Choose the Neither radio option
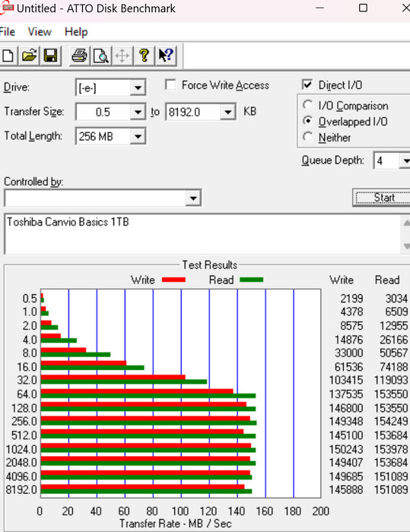This screenshot has width=410, height=532. tap(308, 137)
